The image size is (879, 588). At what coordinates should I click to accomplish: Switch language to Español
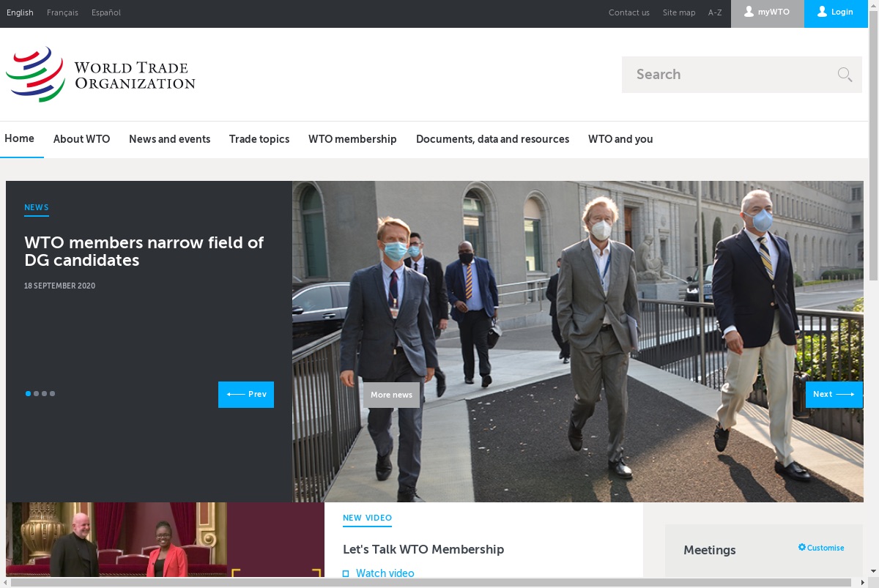[x=106, y=12]
